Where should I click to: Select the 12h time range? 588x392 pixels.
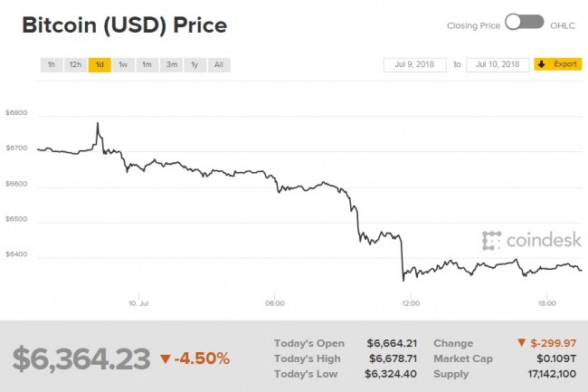tap(75, 65)
